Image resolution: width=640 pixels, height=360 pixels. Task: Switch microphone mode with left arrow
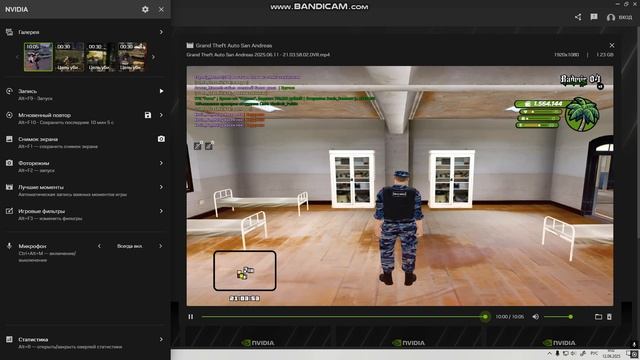click(99, 246)
